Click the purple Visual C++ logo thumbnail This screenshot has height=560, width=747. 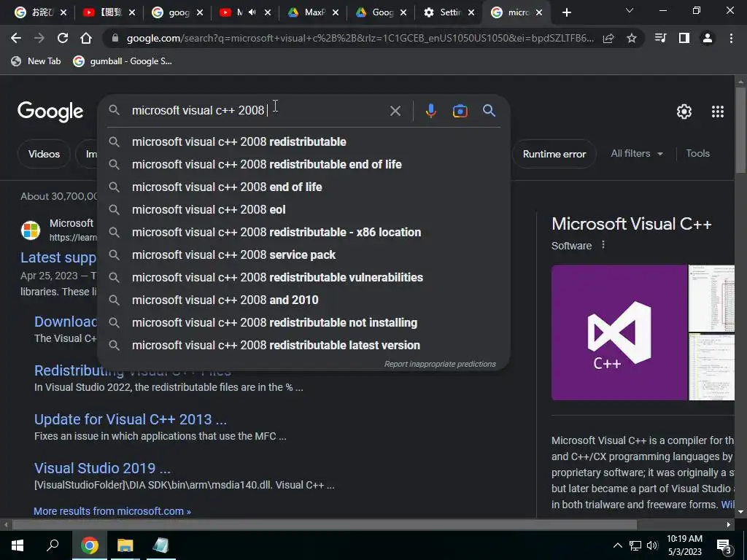click(x=619, y=332)
